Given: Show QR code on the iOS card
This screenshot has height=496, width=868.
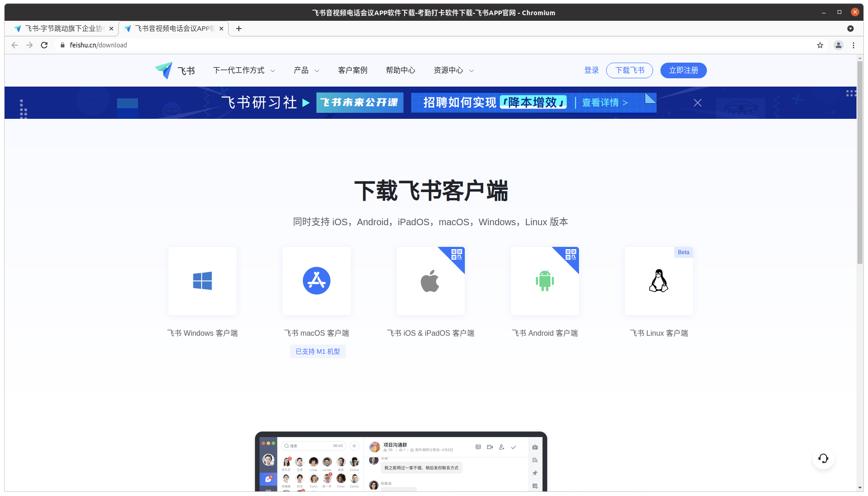Looking at the screenshot, I should 457,254.
